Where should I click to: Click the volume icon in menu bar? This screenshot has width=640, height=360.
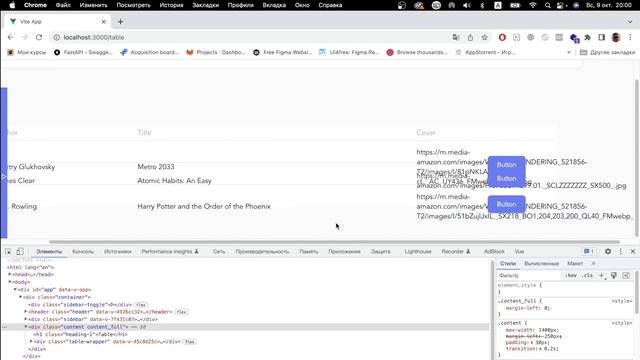[x=467, y=5]
